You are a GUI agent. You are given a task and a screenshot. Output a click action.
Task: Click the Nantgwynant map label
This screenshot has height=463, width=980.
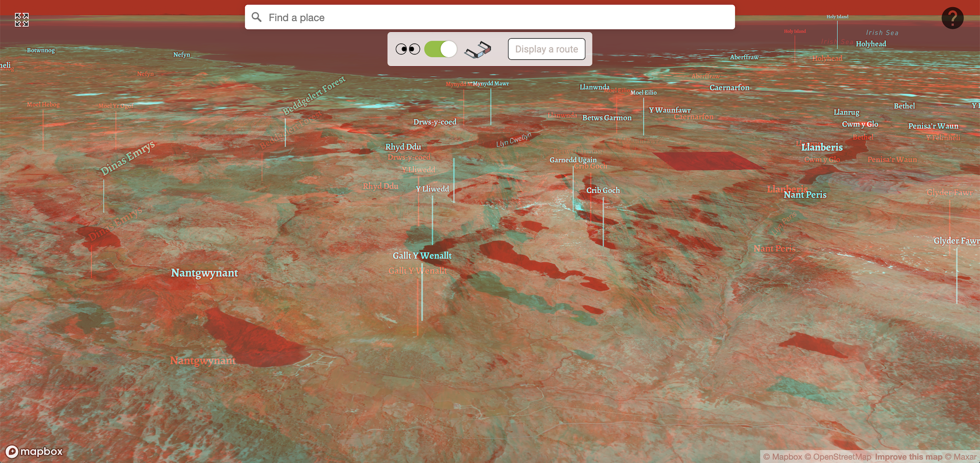click(205, 273)
